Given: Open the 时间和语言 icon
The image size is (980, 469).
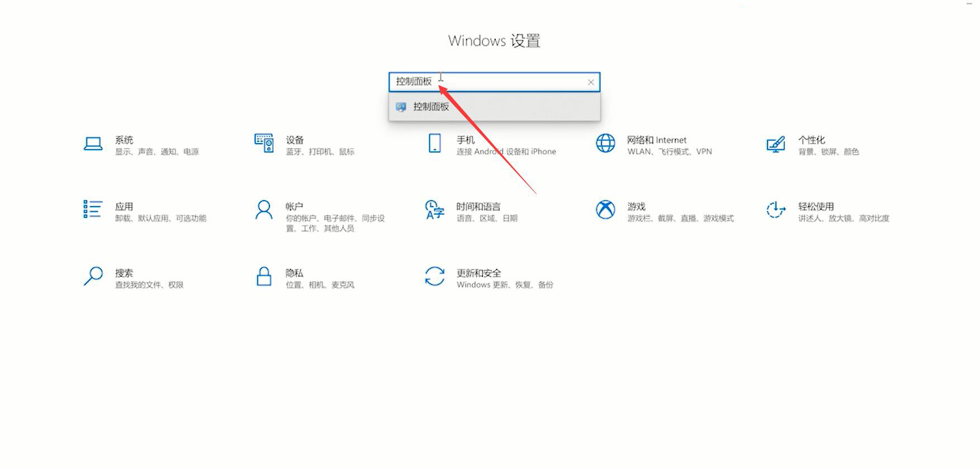Looking at the screenshot, I should [x=434, y=210].
